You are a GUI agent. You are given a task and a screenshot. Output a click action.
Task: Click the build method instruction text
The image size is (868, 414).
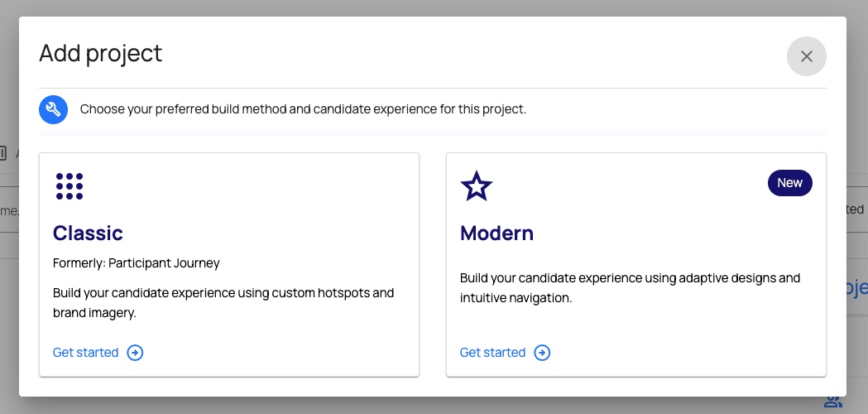pos(303,109)
